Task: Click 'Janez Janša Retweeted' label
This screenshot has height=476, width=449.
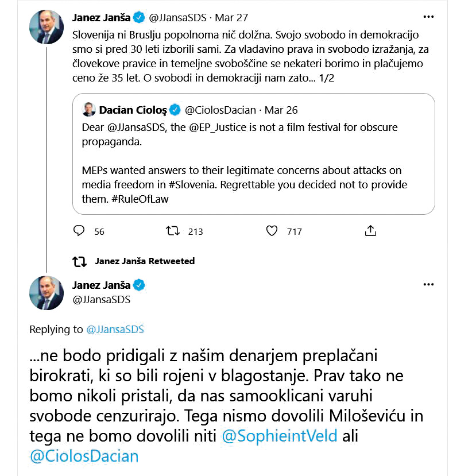Action: click(145, 261)
